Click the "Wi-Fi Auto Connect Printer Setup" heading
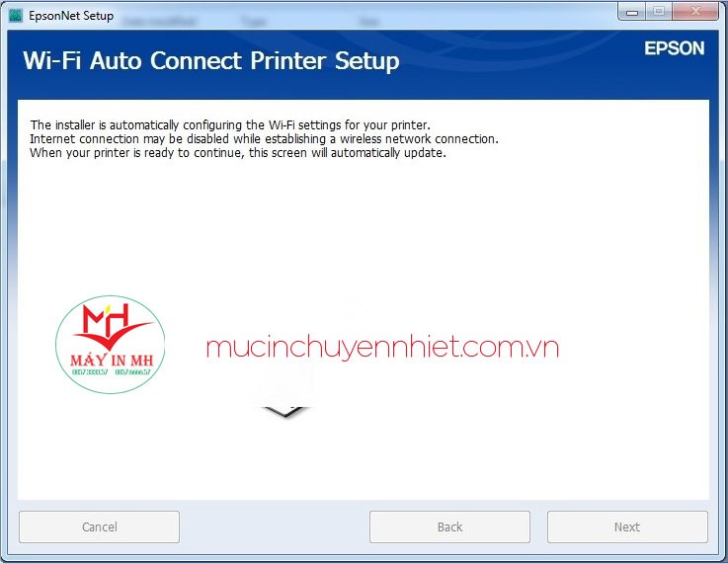Screen dimensions: 728x564 (x=211, y=61)
